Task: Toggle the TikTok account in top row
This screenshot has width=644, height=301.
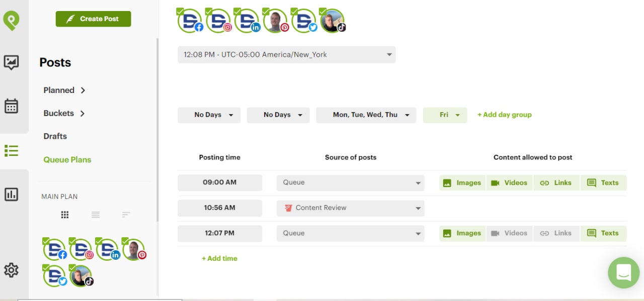Action: 333,21
